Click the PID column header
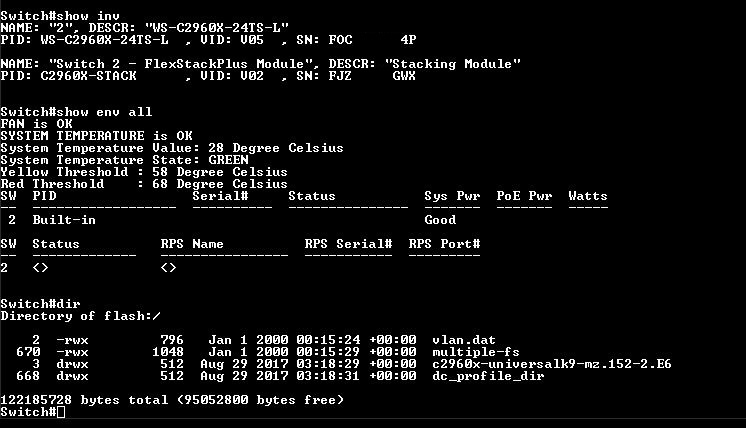 click(44, 196)
